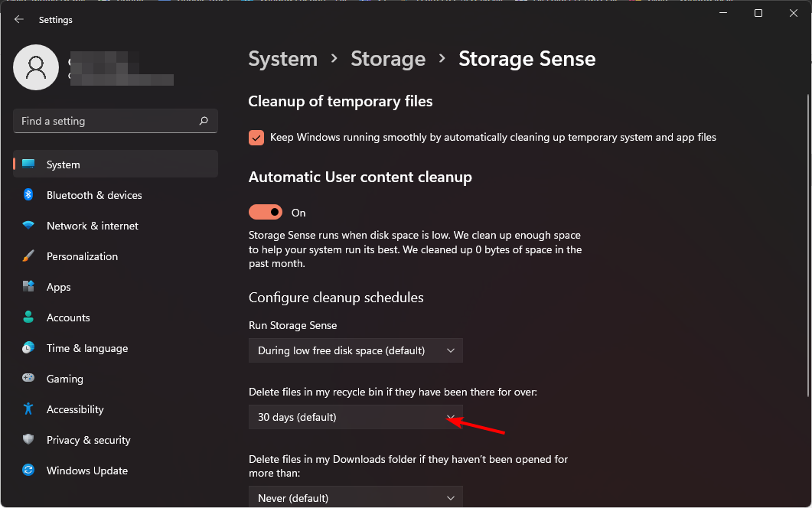Screen dimensions: 812x508
Task: Uncheck automatic cleanup of temporary system files
Action: (x=256, y=138)
